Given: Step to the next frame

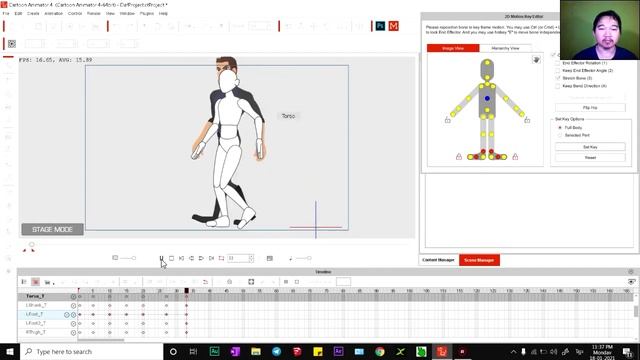Looking at the screenshot, I should tap(201, 258).
